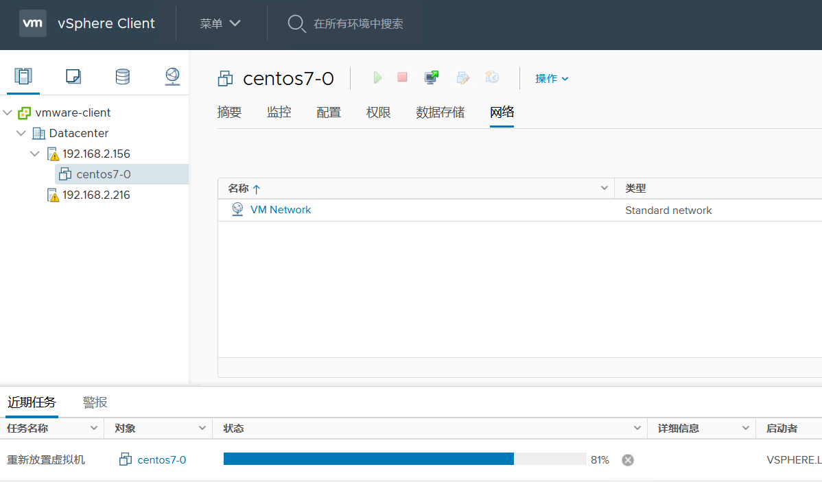
Task: Click the 重新放置虚拟机 task name
Action: (x=45, y=460)
